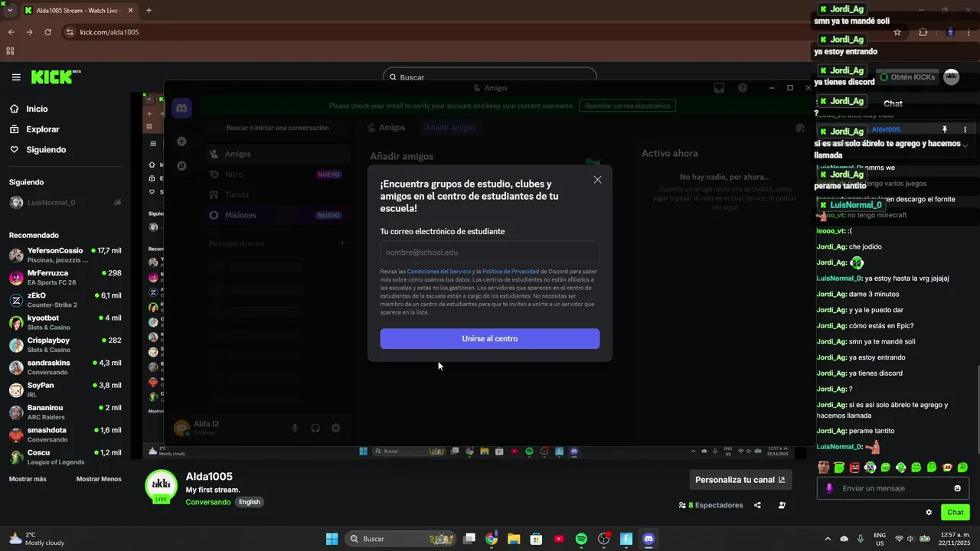Screen dimensions: 980x551
Task: Open Coscu recommended channel
Action: point(65,457)
